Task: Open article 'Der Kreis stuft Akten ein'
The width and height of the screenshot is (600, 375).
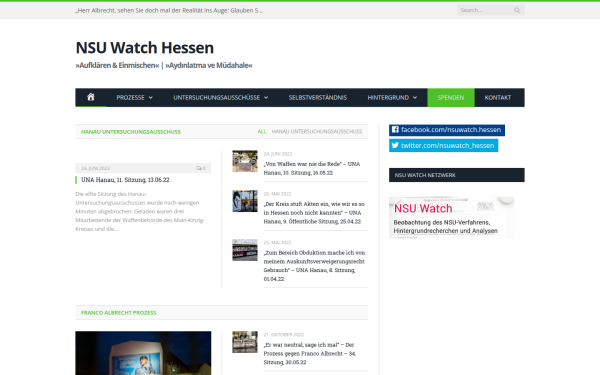Action: pos(314,213)
